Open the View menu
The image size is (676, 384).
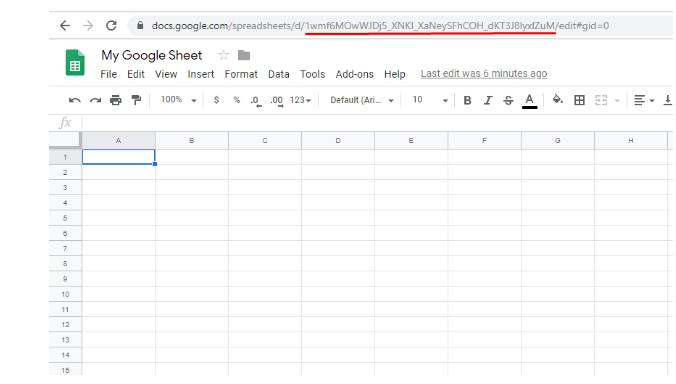(166, 75)
